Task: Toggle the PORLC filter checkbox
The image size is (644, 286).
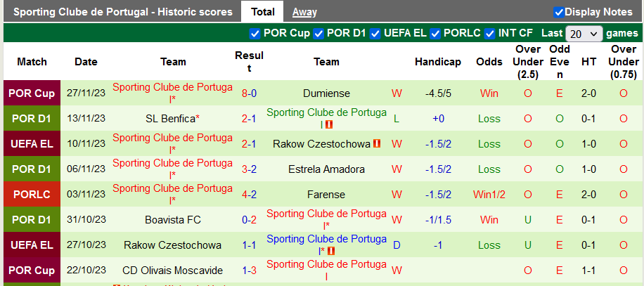Action: (436, 33)
